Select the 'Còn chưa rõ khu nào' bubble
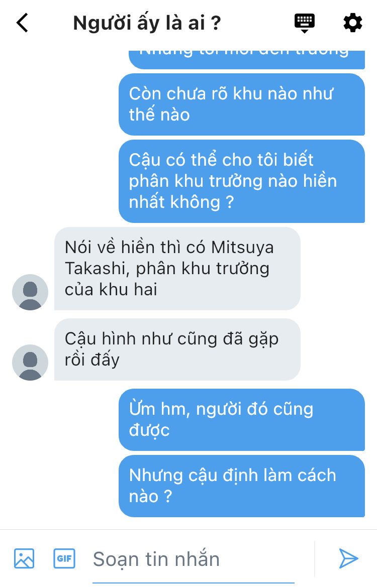The height and width of the screenshot is (588, 377). pos(242,104)
